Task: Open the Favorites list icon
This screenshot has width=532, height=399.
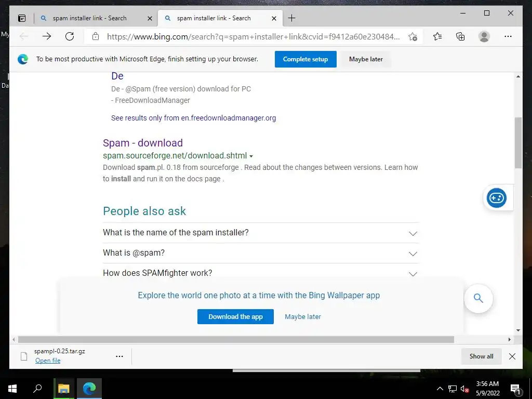Action: (437, 36)
